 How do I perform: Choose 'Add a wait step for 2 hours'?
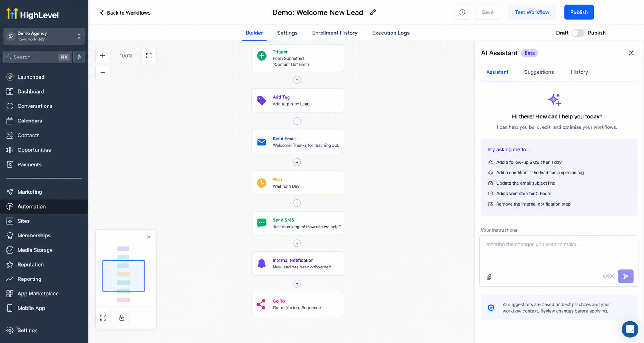tap(520, 194)
